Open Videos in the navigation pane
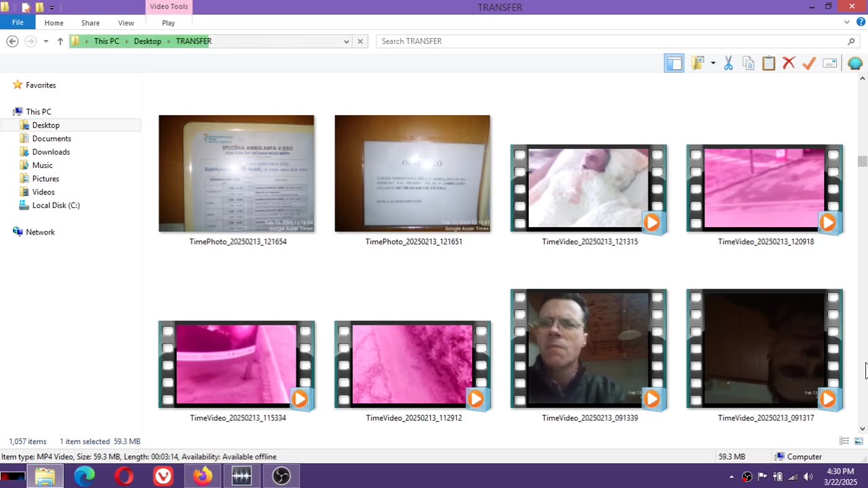The height and width of the screenshot is (488, 868). coord(43,192)
